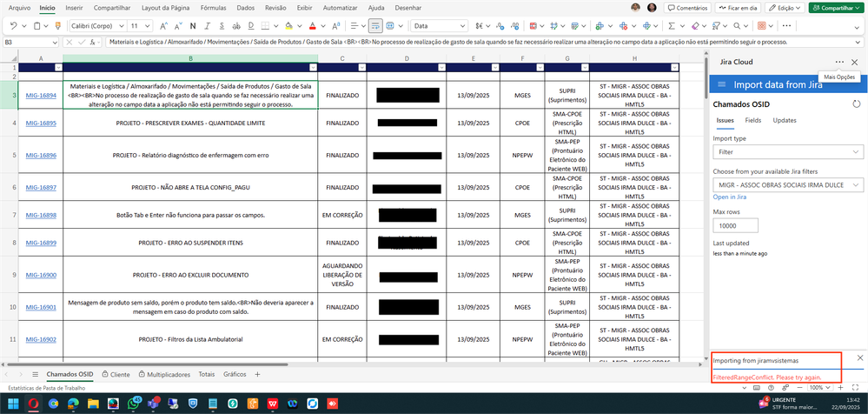Apply the yellow fill color

(x=288, y=25)
